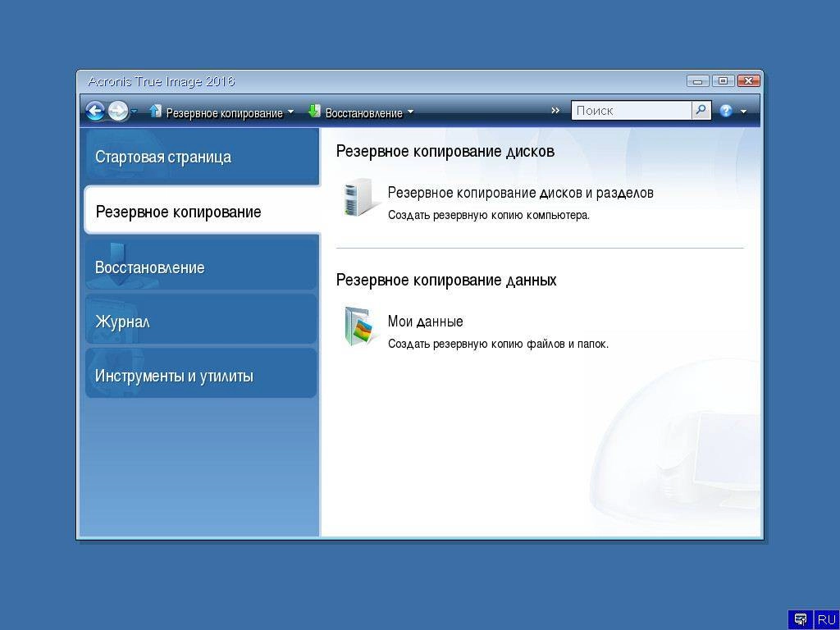Open help via the question mark icon
The height and width of the screenshot is (630, 840).
[x=726, y=111]
